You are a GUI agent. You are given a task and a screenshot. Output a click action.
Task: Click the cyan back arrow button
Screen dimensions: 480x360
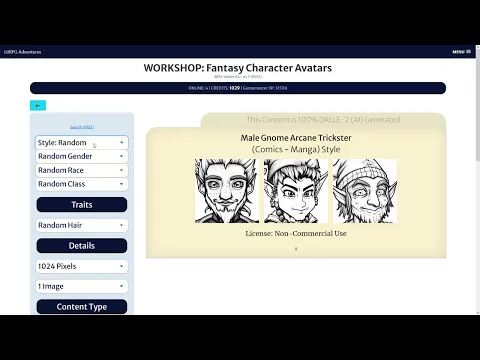[x=38, y=105]
